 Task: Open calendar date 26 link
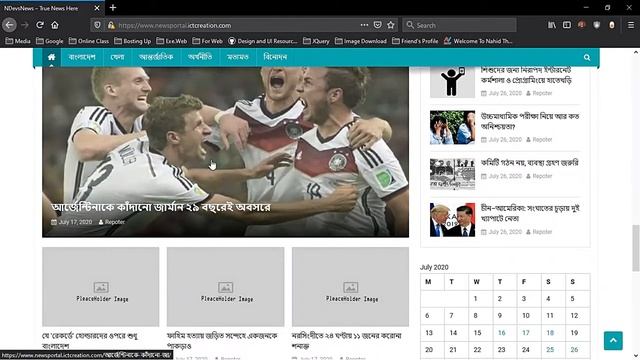(x=574, y=350)
